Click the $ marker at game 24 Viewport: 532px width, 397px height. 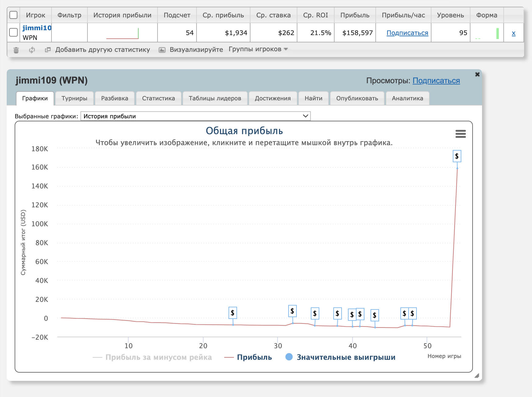point(232,313)
